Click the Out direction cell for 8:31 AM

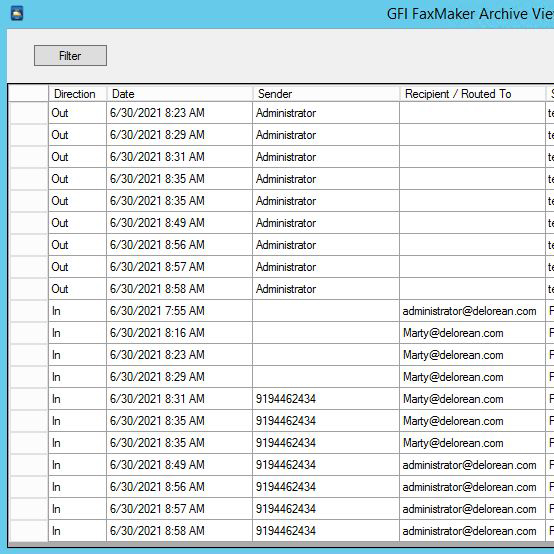coord(78,157)
